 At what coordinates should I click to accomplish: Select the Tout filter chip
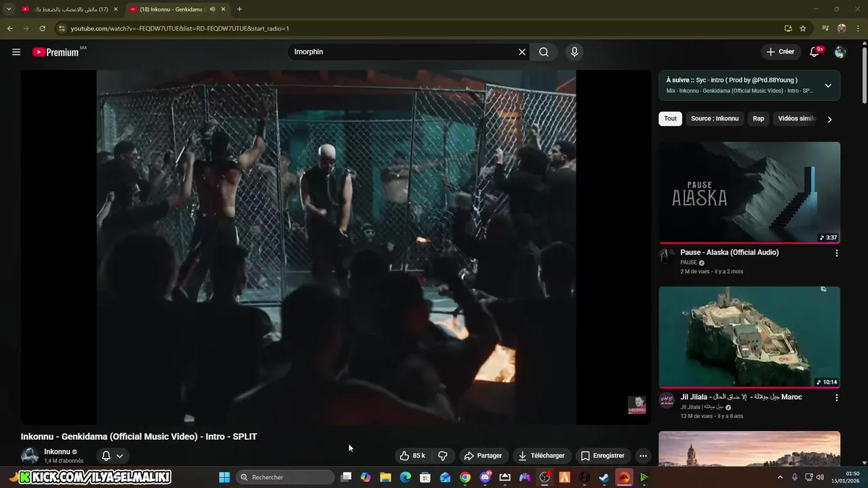tap(670, 119)
